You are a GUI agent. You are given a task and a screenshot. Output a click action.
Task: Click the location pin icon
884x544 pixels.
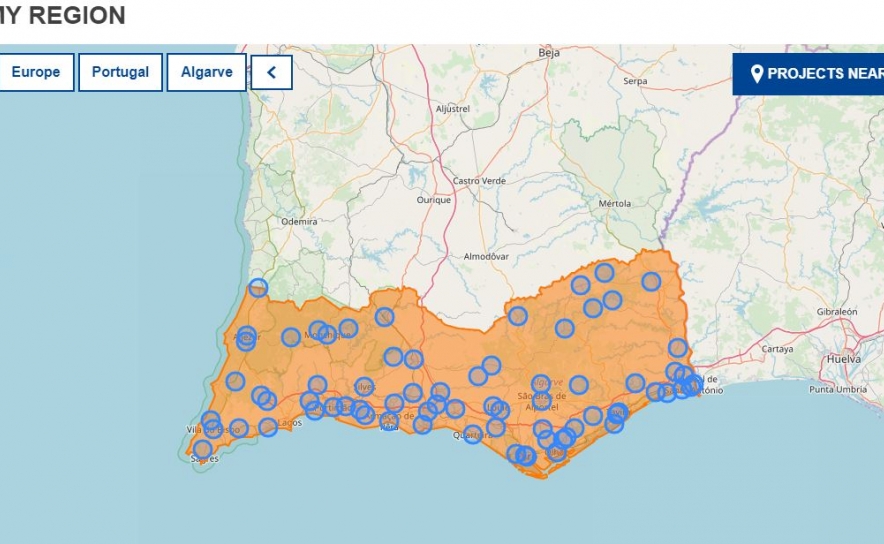[757, 73]
